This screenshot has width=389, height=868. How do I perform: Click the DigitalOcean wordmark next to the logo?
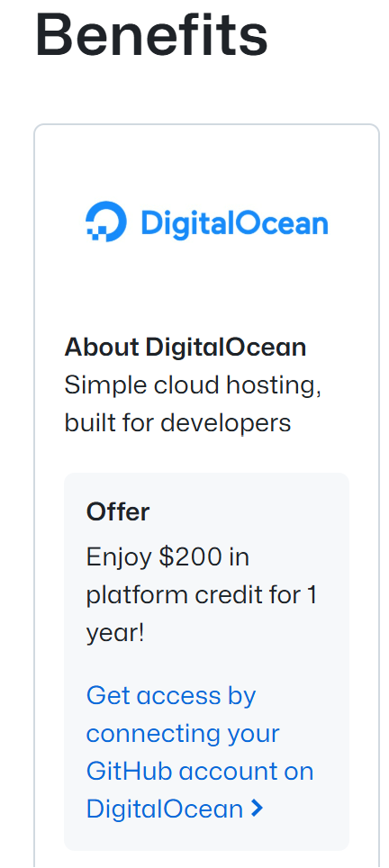click(235, 224)
